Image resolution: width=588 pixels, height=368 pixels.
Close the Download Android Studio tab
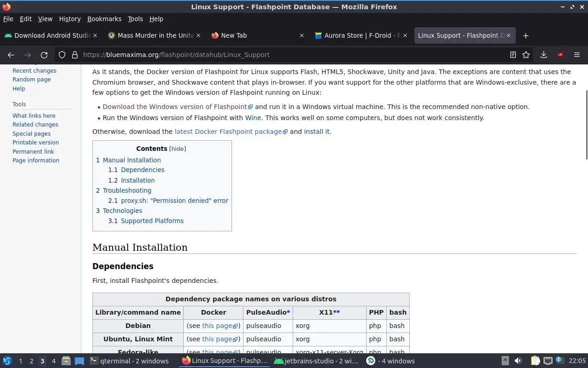click(95, 35)
